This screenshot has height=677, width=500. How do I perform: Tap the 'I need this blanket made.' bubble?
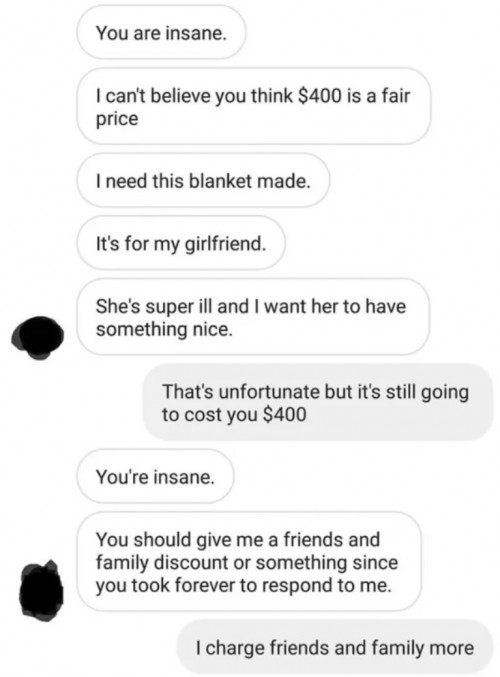[203, 180]
